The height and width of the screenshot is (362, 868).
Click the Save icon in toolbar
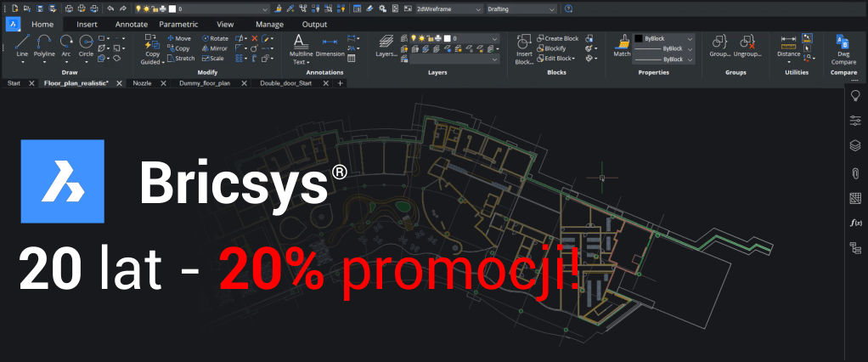coord(41,8)
